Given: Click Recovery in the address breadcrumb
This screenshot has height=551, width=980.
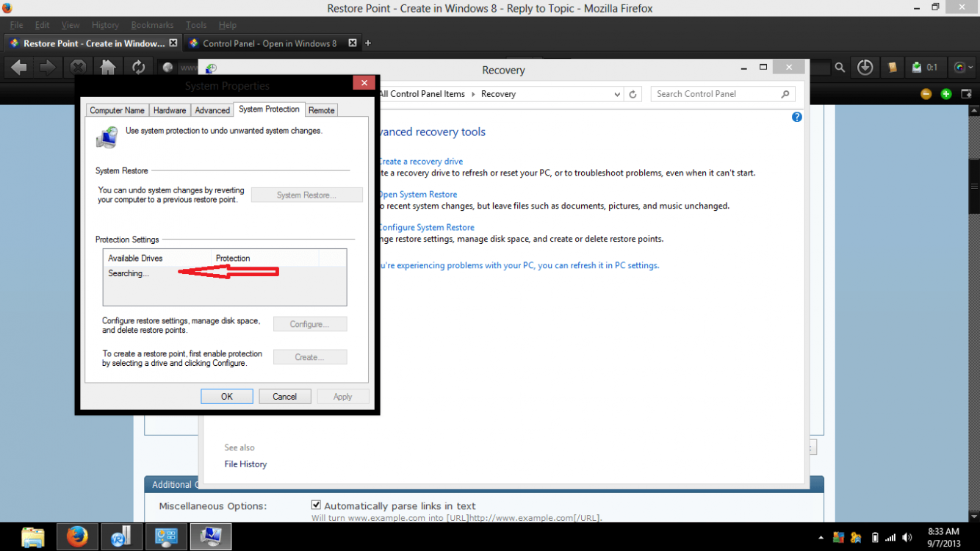Looking at the screenshot, I should 498,94.
